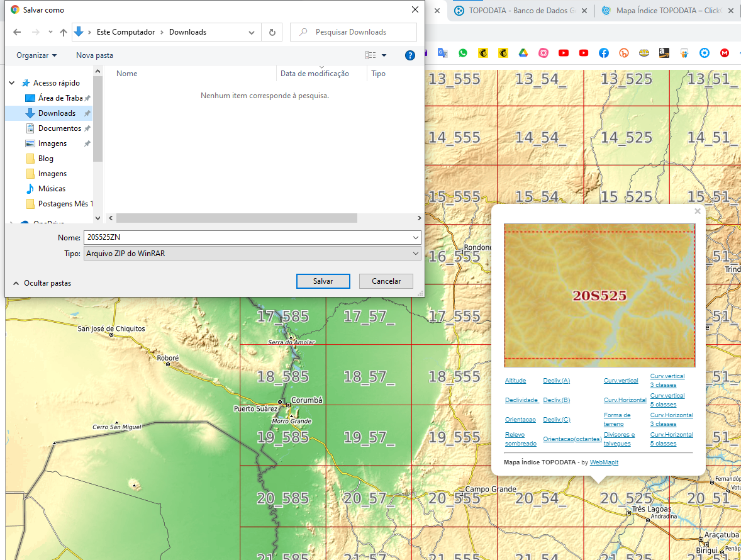Open the MEGA bookmark icon
This screenshot has height=560, width=741.
[725, 53]
